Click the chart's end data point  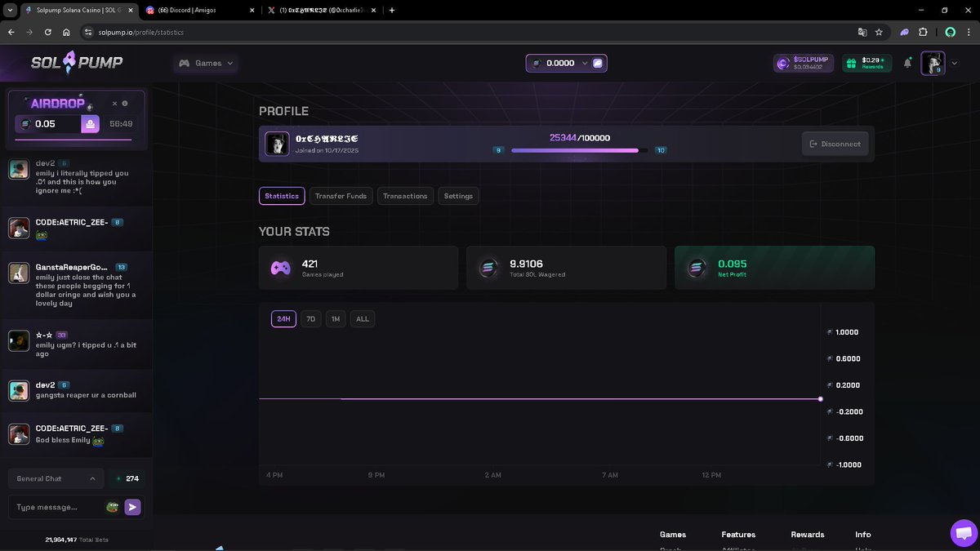coord(820,399)
